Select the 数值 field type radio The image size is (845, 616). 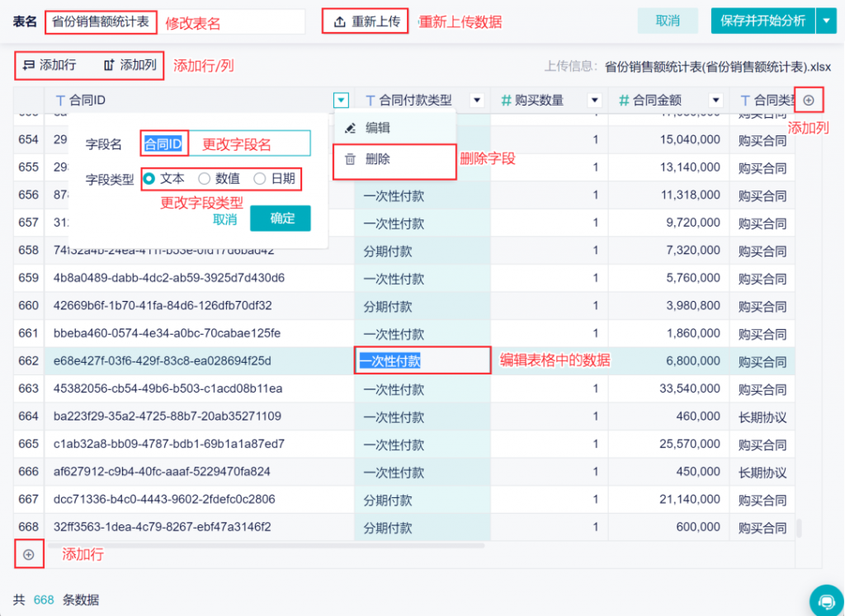point(205,179)
